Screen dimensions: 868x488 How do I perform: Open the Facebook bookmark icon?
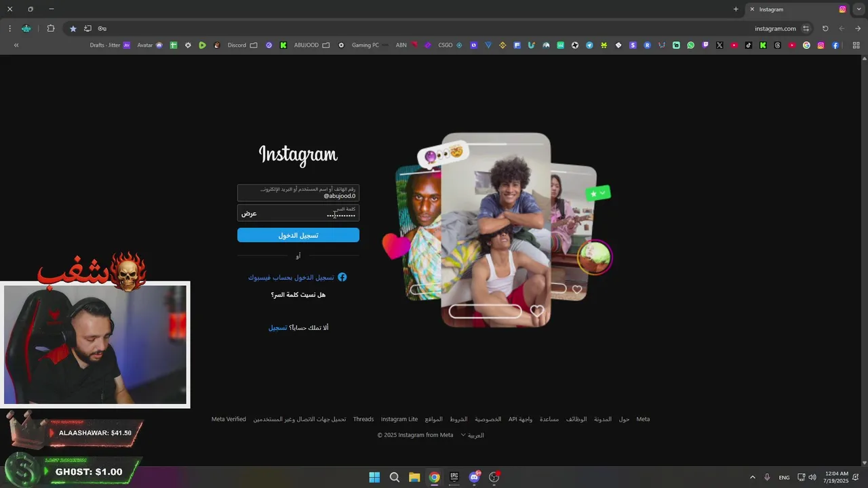click(835, 45)
